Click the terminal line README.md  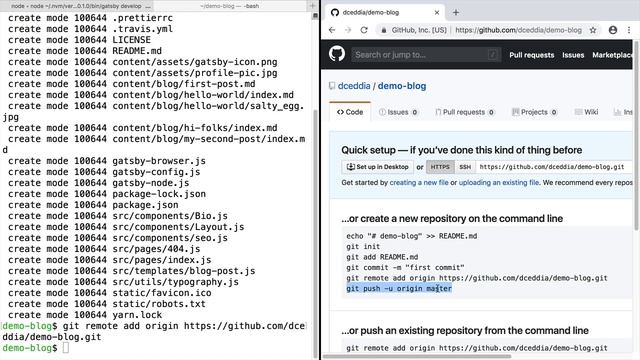pyautogui.click(x=85, y=51)
